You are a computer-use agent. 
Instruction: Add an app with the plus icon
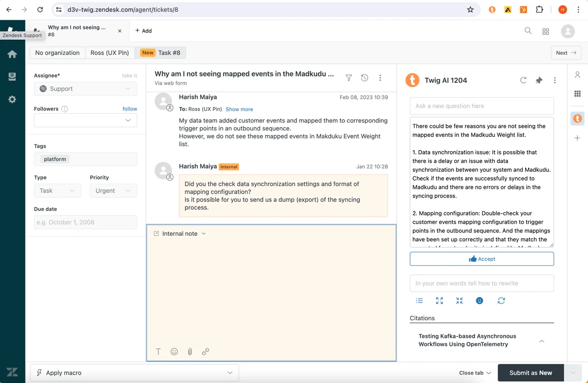(578, 138)
